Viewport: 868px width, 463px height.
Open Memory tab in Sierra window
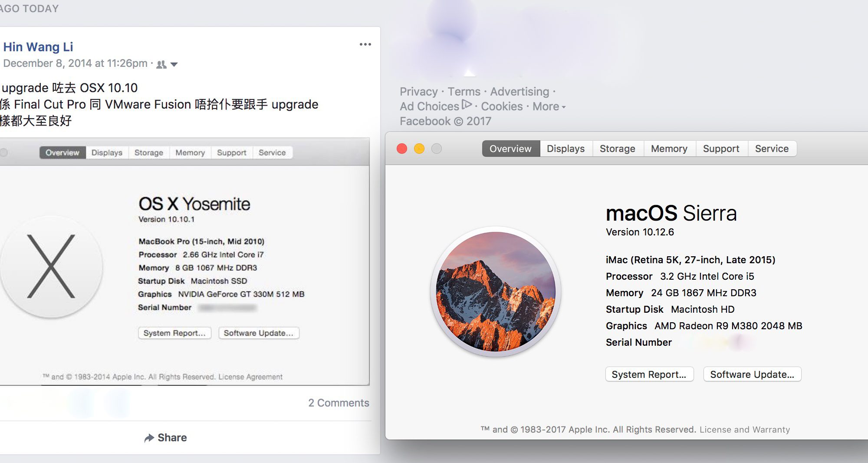pos(669,149)
